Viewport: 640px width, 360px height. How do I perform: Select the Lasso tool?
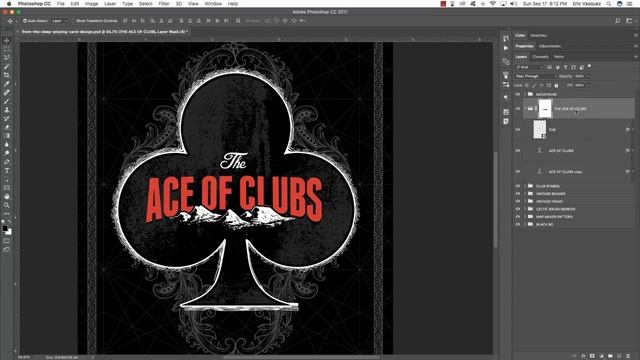[7, 58]
